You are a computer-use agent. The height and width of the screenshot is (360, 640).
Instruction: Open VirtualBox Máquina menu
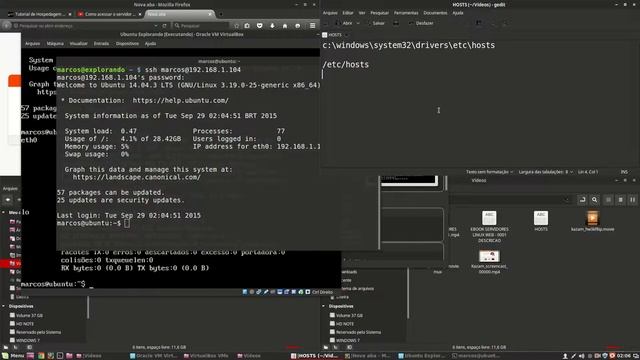coord(55,44)
